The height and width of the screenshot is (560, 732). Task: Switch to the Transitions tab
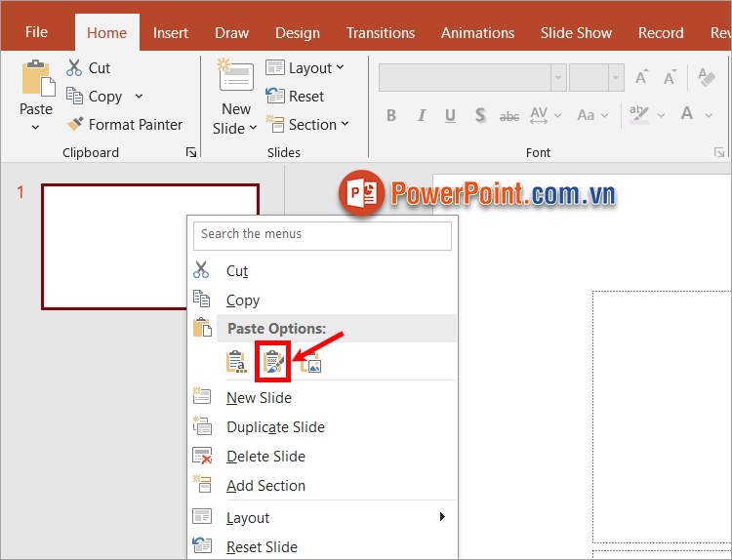coord(381,32)
